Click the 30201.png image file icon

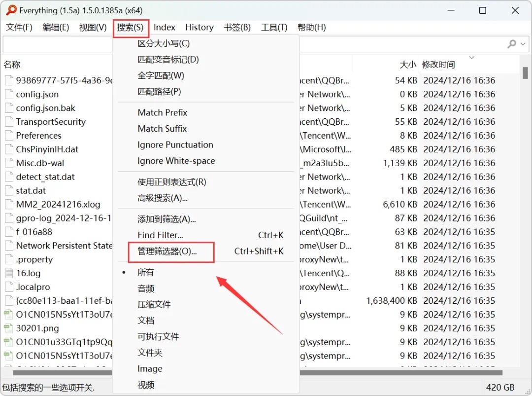8,328
